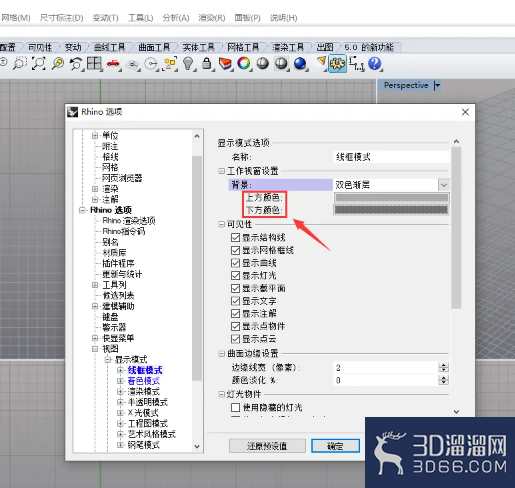Click the Zoom Window magnifier icon
Viewport: 515px width, 488px height.
(x=20, y=63)
